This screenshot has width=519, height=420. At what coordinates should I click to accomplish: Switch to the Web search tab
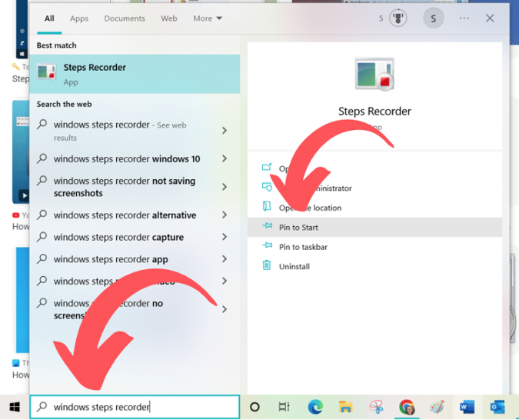[169, 18]
